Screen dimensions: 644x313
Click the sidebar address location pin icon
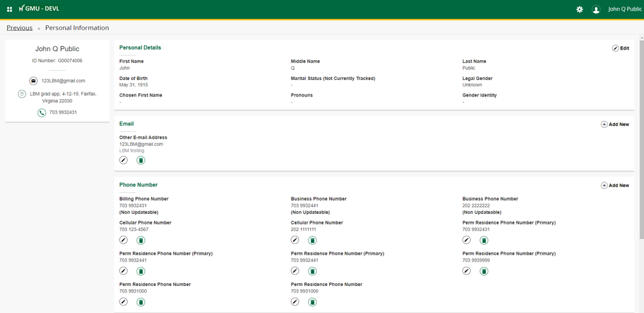[22, 94]
